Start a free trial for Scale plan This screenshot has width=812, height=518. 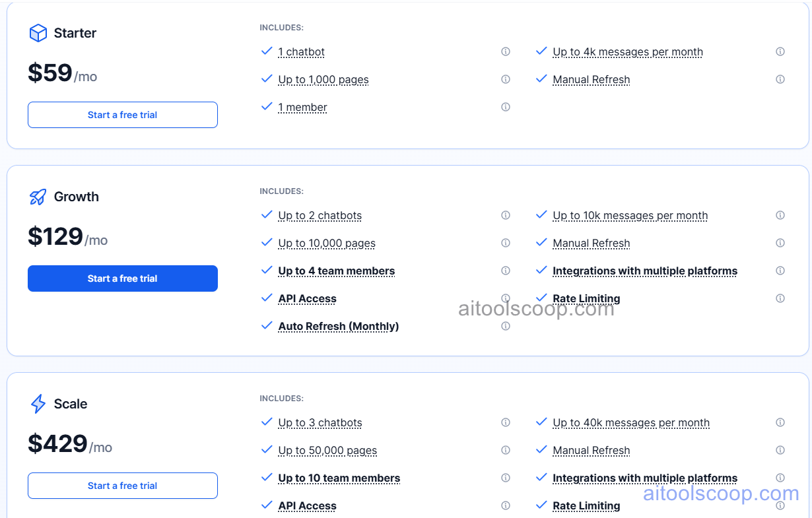[122, 486]
